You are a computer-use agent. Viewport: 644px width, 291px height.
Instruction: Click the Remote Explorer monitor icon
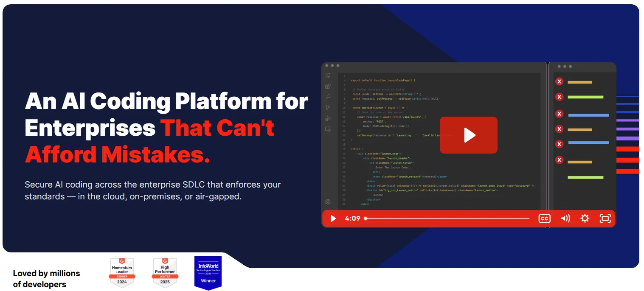pos(328,129)
